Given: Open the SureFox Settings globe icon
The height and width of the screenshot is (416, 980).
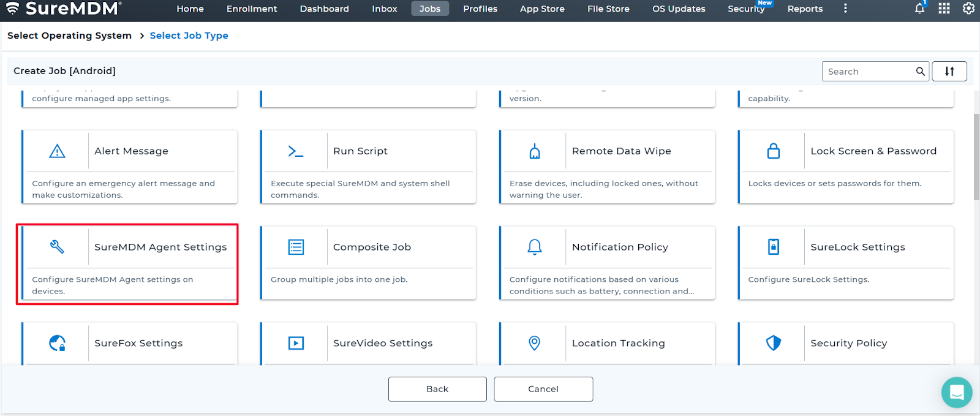Looking at the screenshot, I should tap(57, 343).
